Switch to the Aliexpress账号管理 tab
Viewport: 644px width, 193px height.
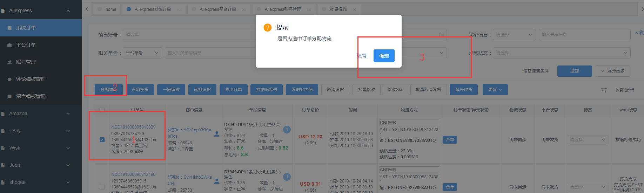tap(282, 9)
